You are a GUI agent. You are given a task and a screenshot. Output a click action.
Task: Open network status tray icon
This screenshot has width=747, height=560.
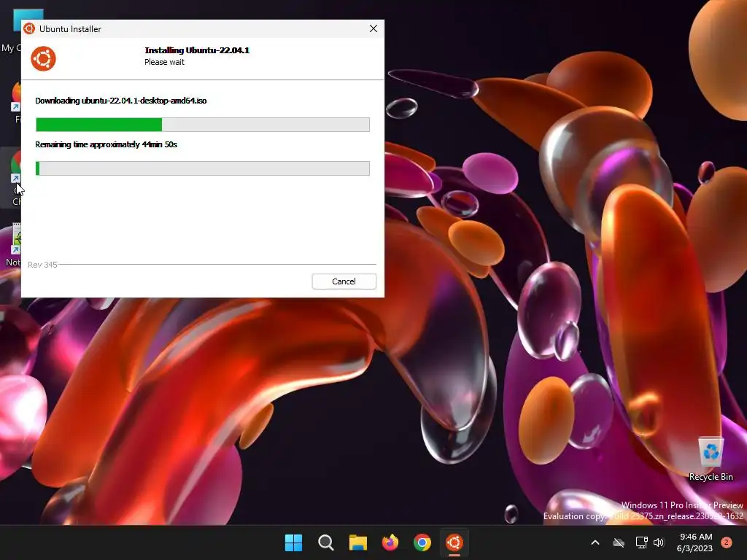(641, 542)
